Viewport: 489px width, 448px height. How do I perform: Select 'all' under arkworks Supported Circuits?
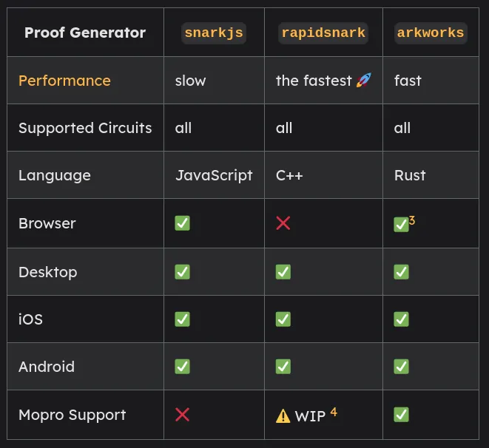[402, 128]
